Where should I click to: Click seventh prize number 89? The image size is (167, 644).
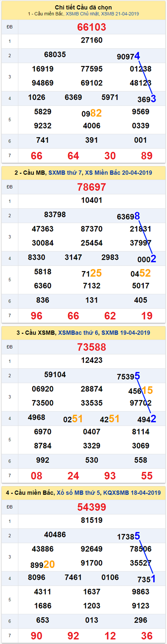pos(147,156)
